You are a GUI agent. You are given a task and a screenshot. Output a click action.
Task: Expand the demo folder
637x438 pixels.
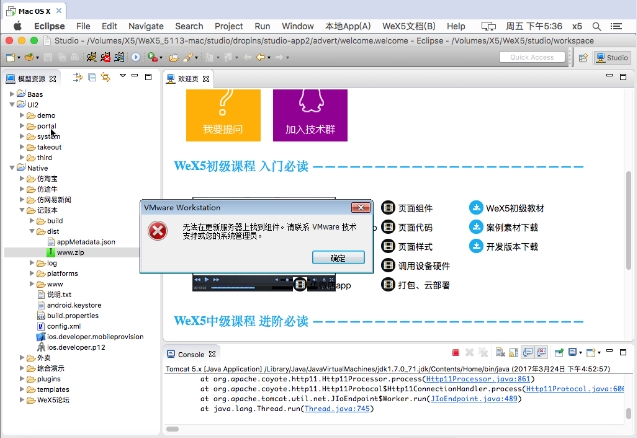click(22, 115)
